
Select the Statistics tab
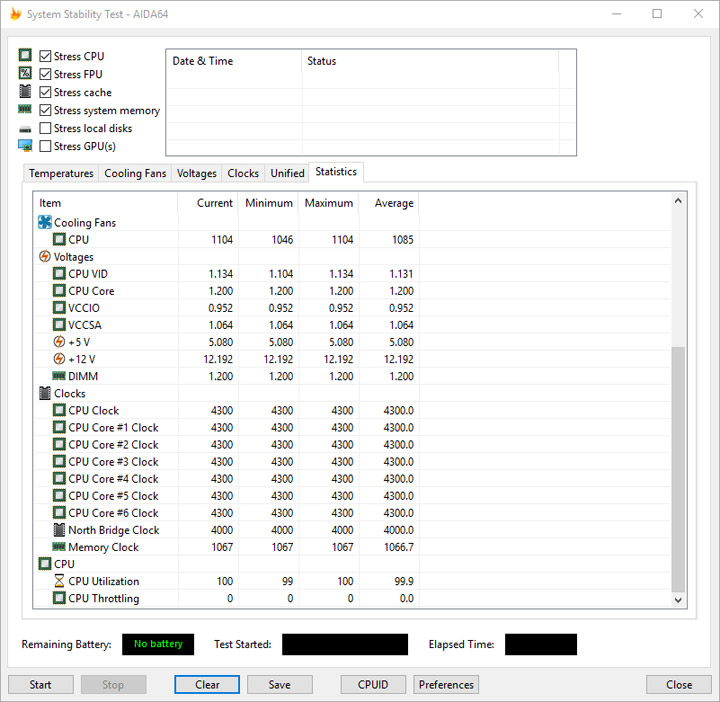coord(336,172)
